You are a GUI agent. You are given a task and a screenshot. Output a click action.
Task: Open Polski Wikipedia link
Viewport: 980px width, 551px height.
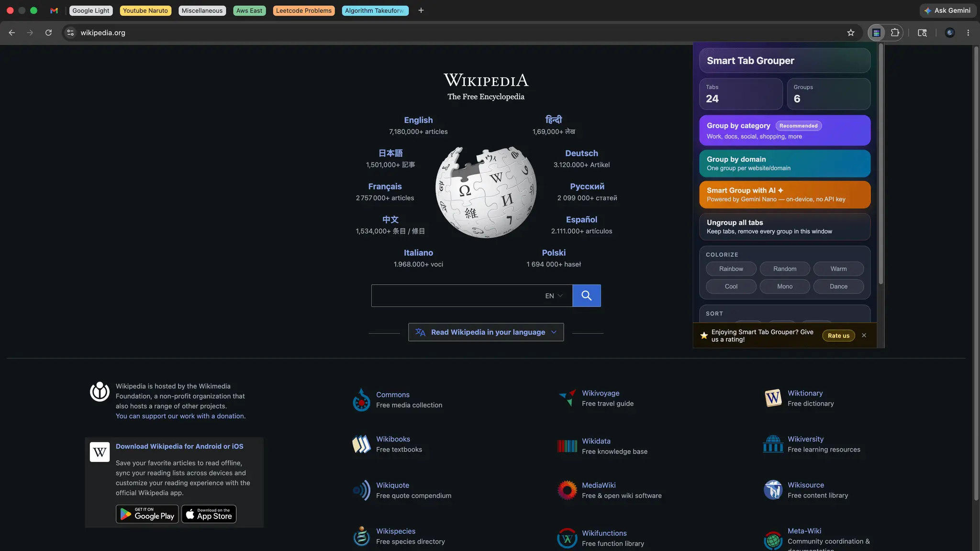[554, 253]
